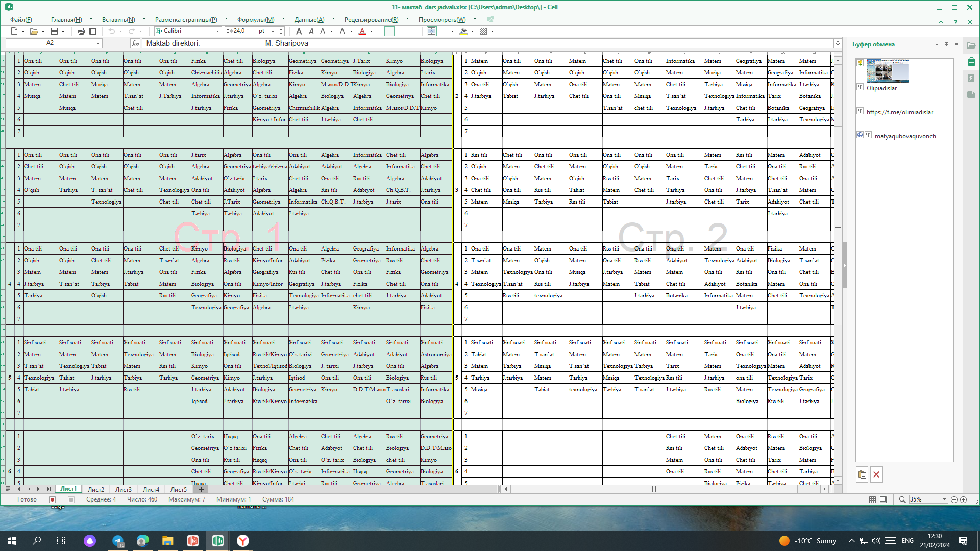This screenshot has width=980, height=551.
Task: Click the strikethrough text icon
Action: coord(342,31)
